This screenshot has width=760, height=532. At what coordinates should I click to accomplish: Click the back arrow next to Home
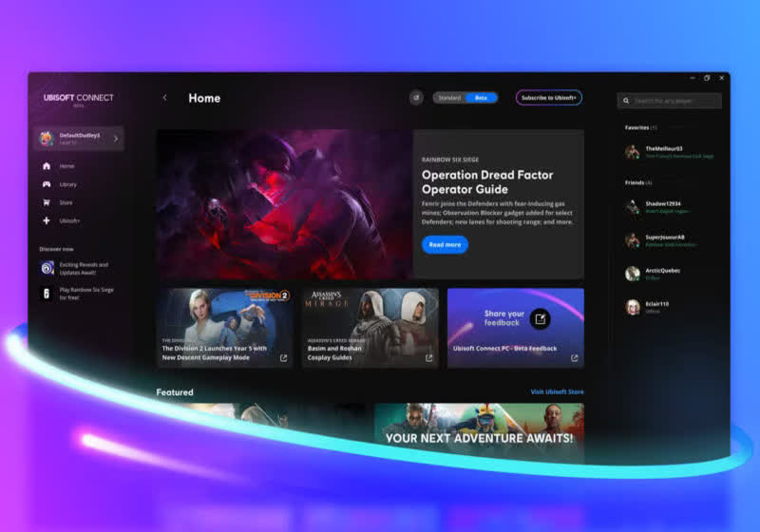[164, 98]
